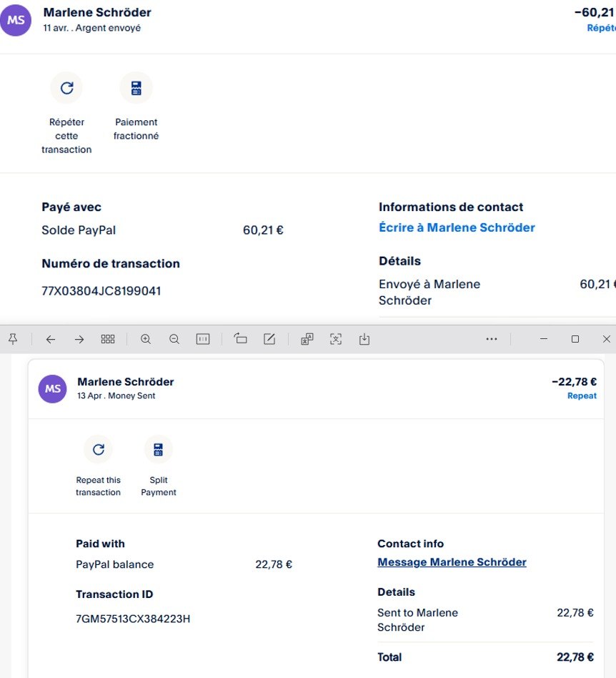Click the text recognition scan icon
This screenshot has width=616, height=678.
pyautogui.click(x=336, y=339)
